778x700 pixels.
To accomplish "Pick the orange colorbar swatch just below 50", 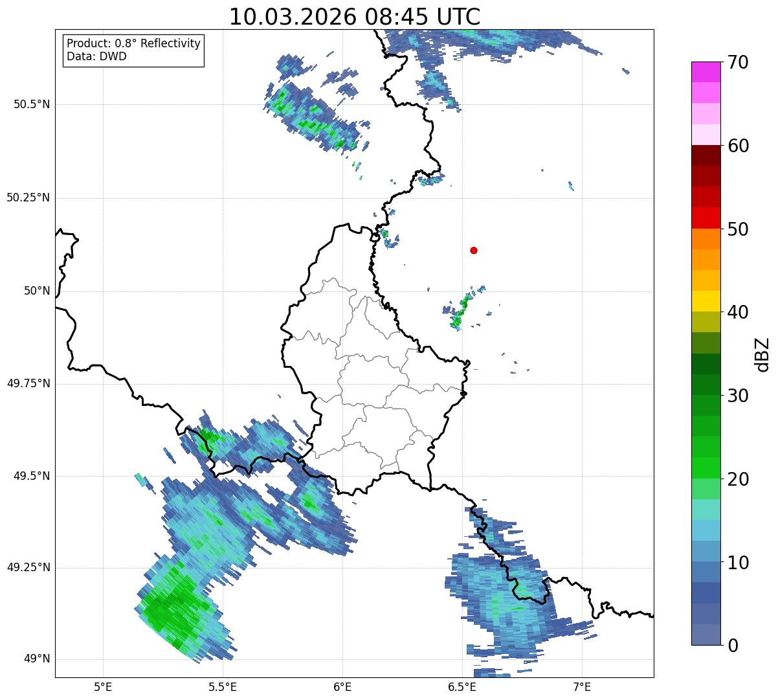I will click(x=706, y=239).
